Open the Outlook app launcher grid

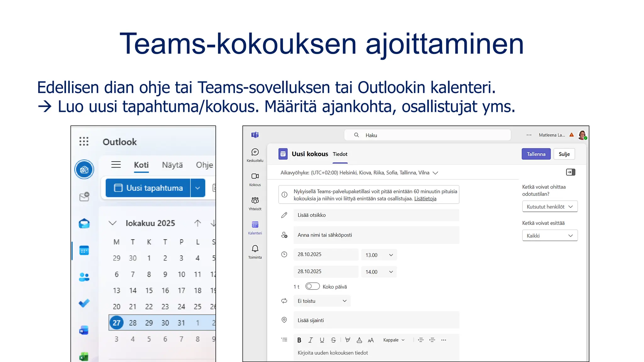pyautogui.click(x=84, y=141)
